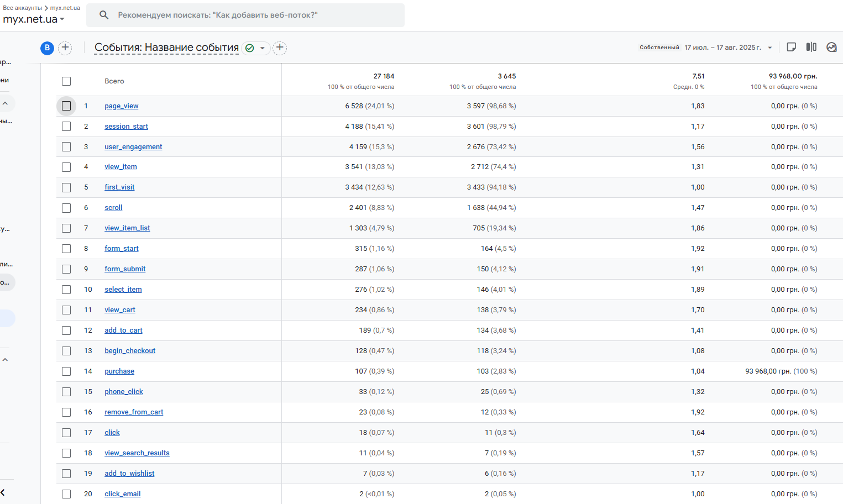Collapse the left sidebar with the back arrow

point(3,492)
